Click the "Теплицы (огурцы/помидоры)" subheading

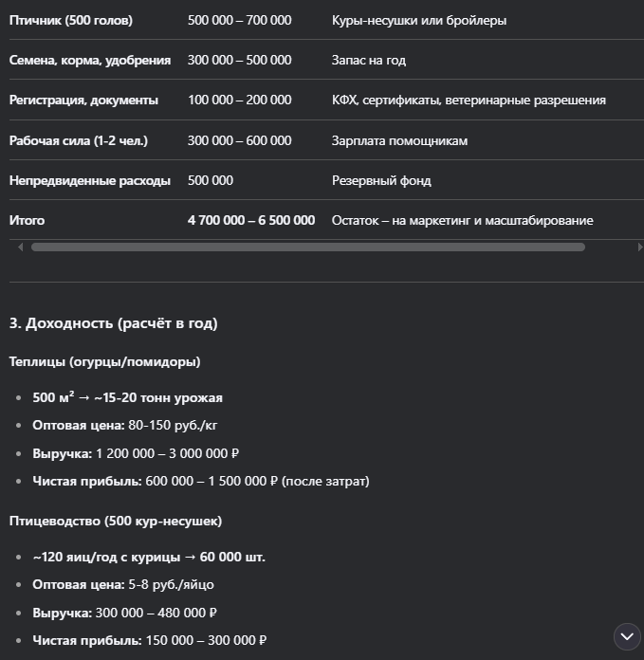[x=104, y=361]
